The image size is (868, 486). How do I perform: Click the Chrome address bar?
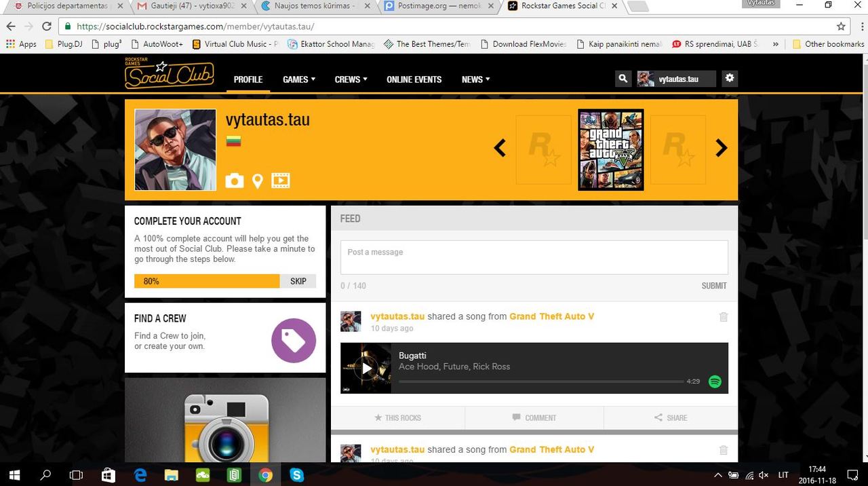(x=448, y=26)
